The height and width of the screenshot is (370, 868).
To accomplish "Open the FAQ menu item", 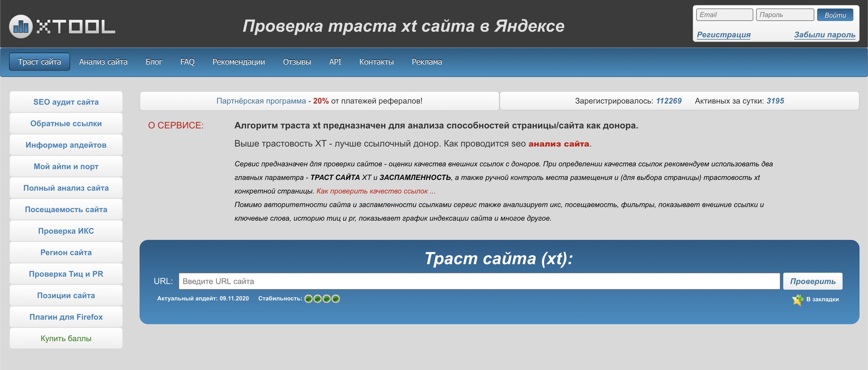I will pos(187,62).
